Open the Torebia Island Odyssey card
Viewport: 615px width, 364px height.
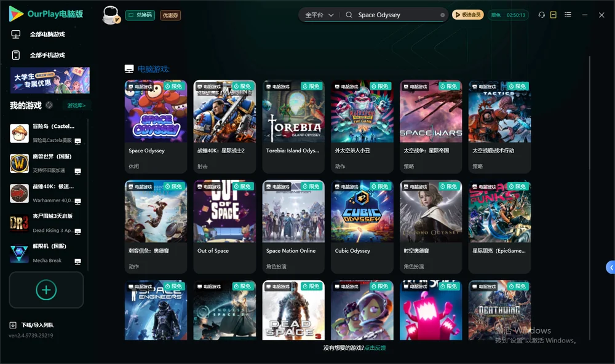293,127
